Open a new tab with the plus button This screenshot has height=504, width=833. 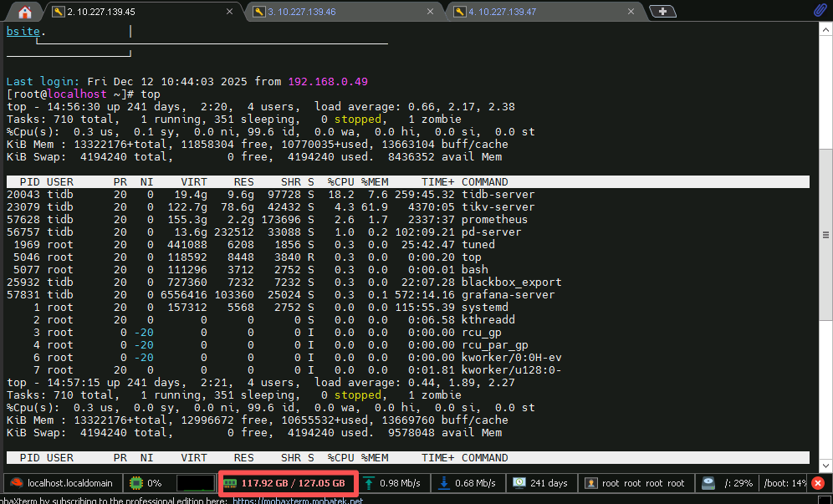pos(662,12)
